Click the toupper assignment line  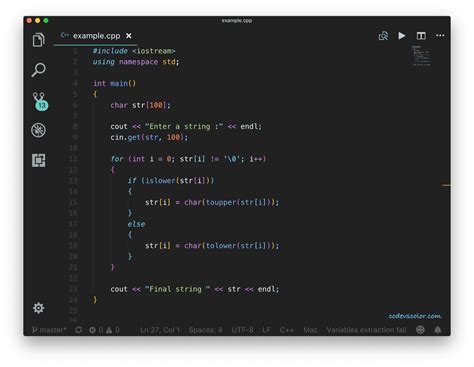(212, 202)
